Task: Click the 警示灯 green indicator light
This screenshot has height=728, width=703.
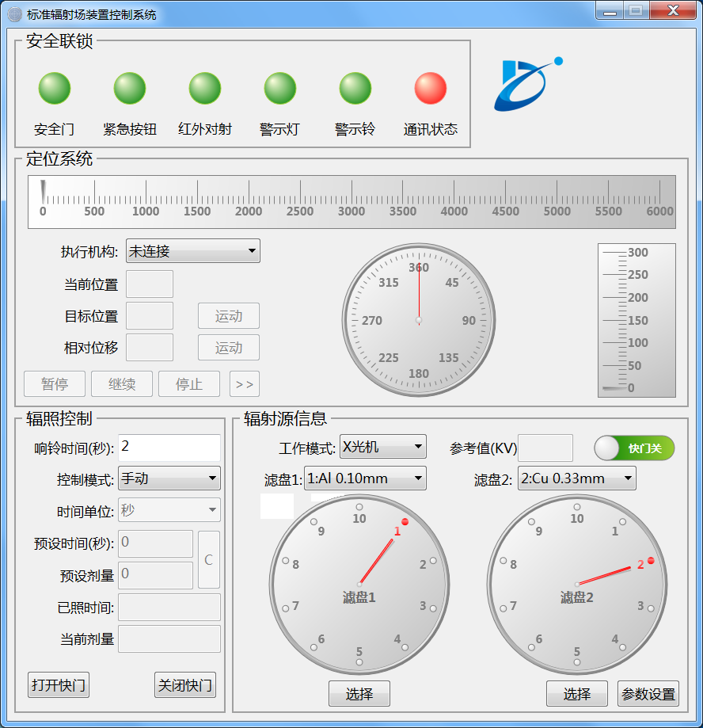Action: click(x=279, y=88)
